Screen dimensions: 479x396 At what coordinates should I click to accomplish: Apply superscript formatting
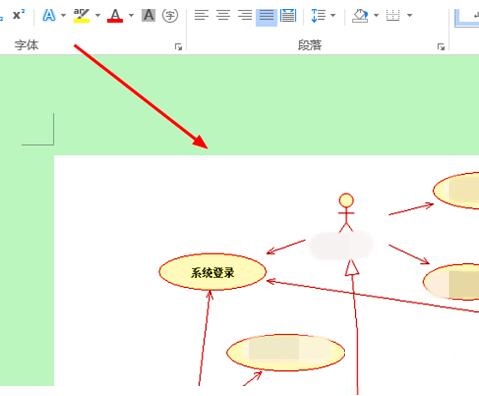19,15
